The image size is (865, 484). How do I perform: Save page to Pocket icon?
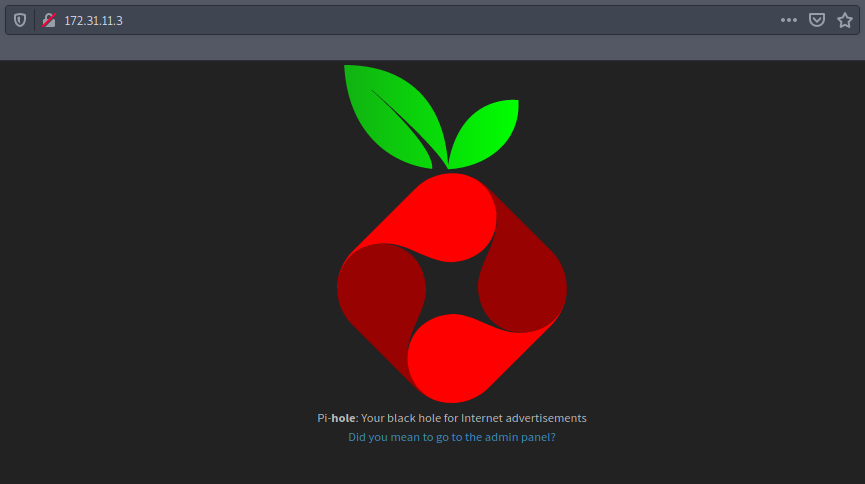click(x=816, y=20)
